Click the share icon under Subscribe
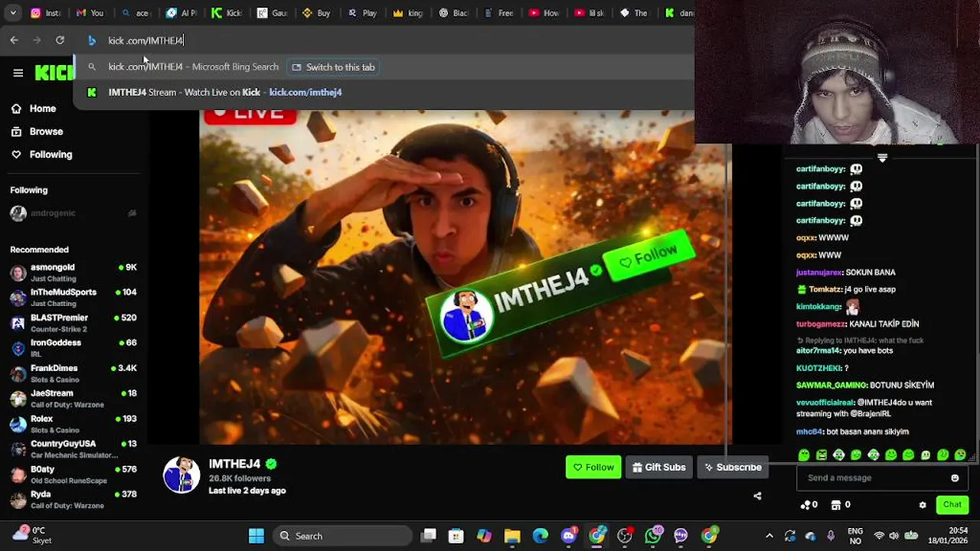The height and width of the screenshot is (551, 980). tap(757, 496)
